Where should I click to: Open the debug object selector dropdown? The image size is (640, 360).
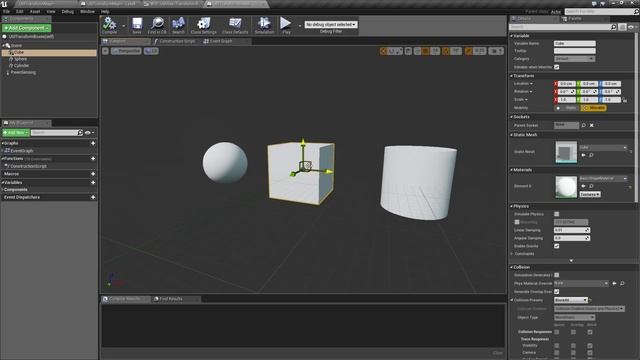[331, 24]
